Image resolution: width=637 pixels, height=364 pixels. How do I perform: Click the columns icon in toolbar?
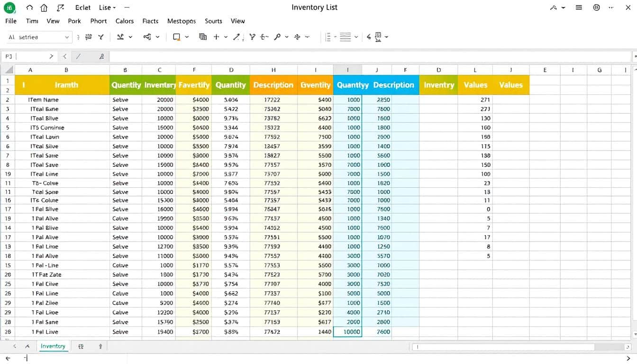point(203,36)
